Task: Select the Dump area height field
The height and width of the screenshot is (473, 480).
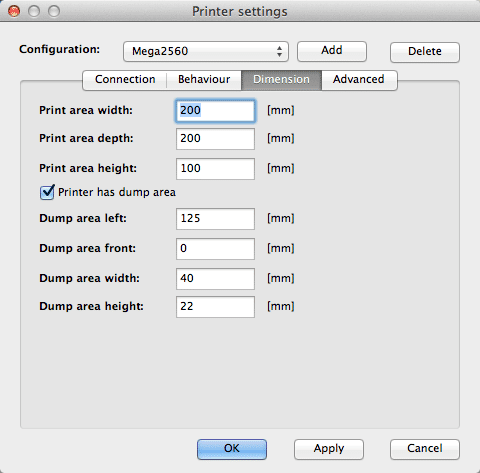Action: tap(215, 307)
